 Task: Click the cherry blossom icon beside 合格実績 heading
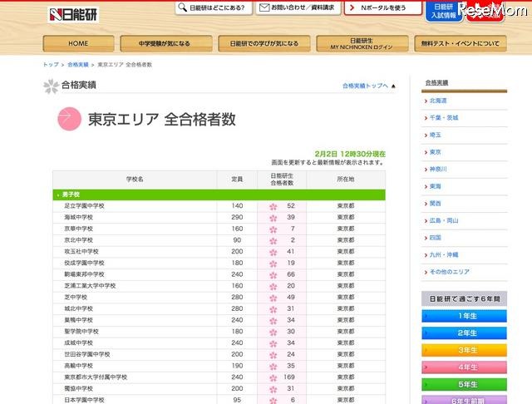51,86
